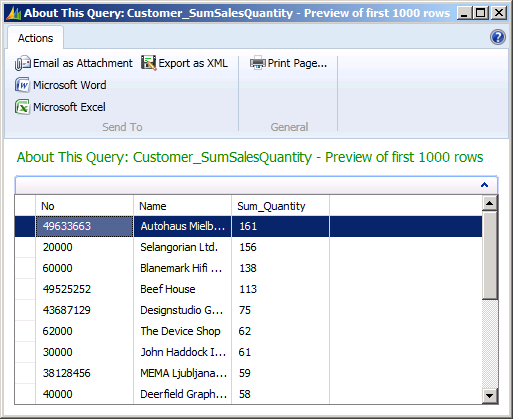Select the Blanemark Hifi name cell
The width and height of the screenshot is (513, 419).
(182, 268)
